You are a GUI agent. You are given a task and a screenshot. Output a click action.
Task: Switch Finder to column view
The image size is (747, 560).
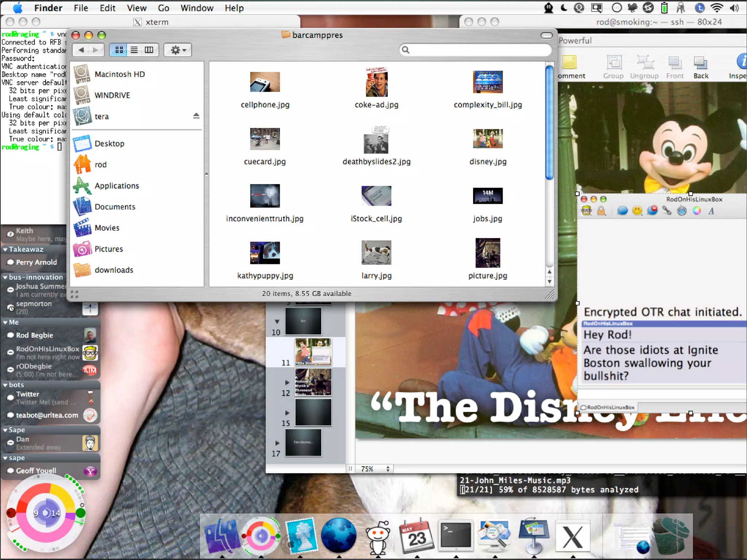[149, 50]
